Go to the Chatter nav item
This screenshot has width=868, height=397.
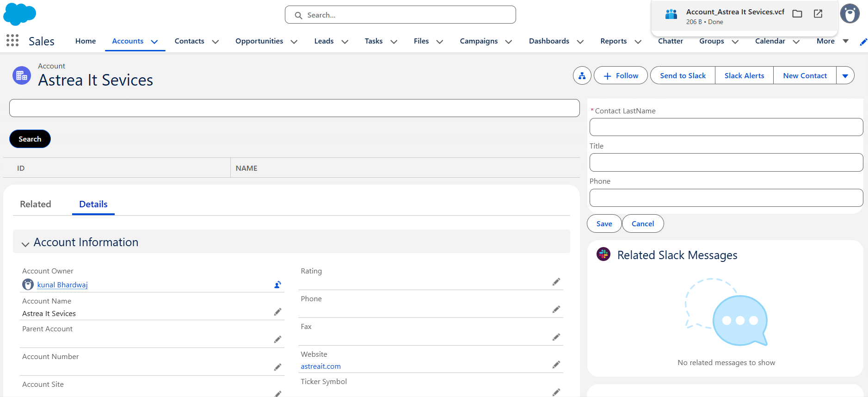670,41
